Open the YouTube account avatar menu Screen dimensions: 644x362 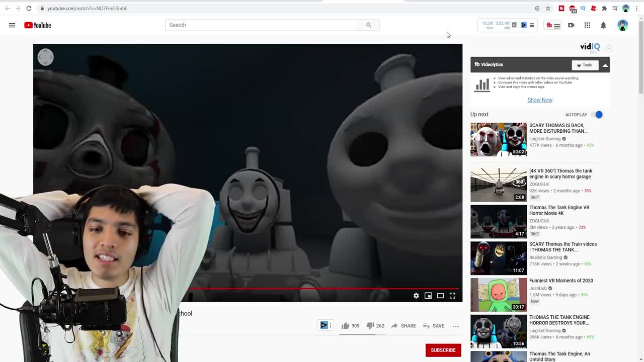point(623,25)
